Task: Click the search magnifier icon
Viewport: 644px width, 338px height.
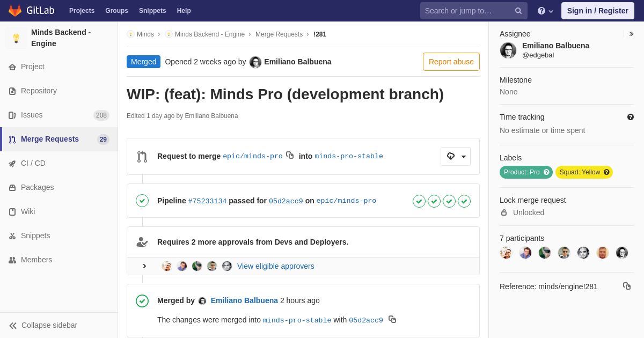Action: coord(518,11)
